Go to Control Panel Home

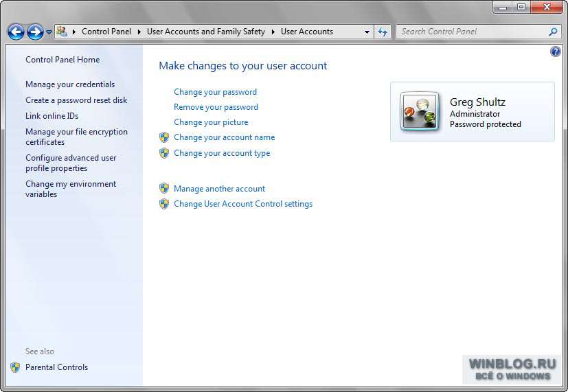63,59
